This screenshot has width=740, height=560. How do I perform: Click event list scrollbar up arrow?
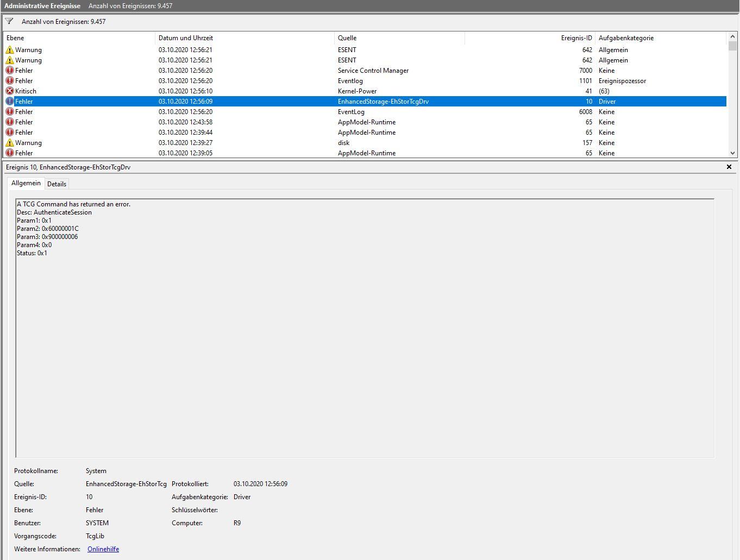[732, 36]
